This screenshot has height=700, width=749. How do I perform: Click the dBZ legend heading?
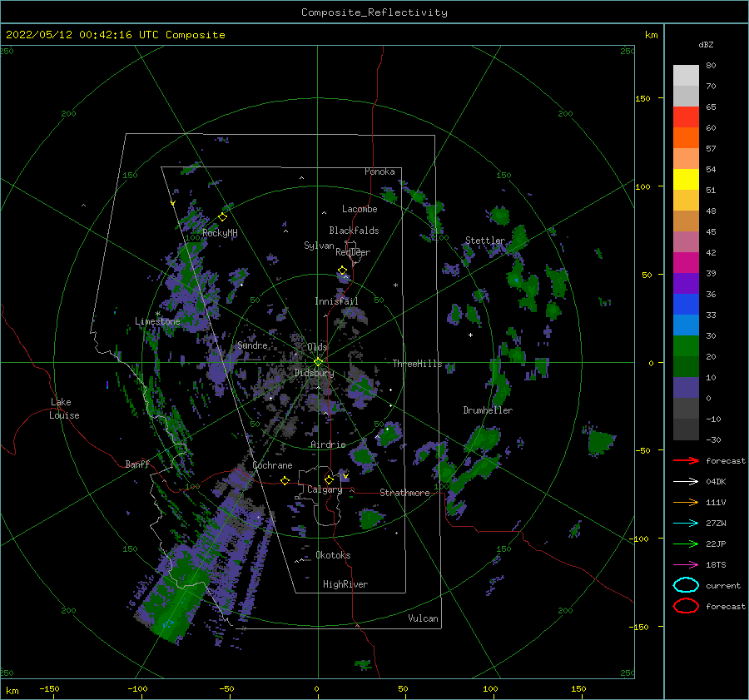tap(706, 44)
